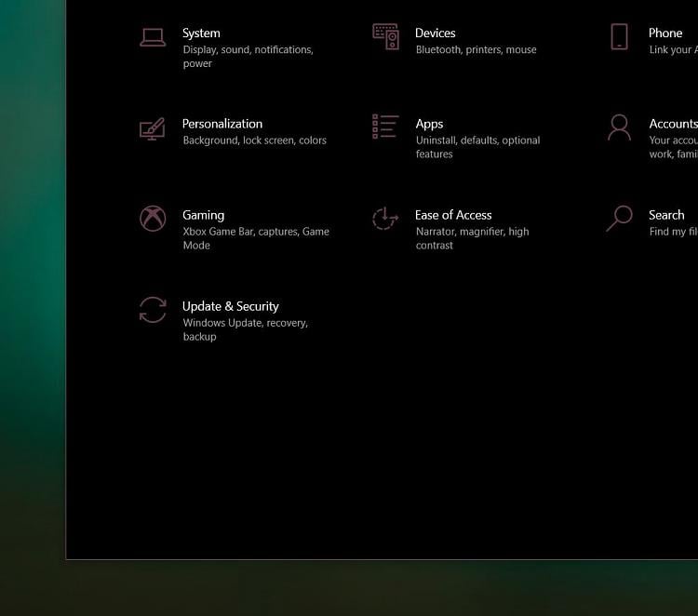Click the System laptop icon
Image resolution: width=698 pixels, height=616 pixels.
click(x=153, y=37)
